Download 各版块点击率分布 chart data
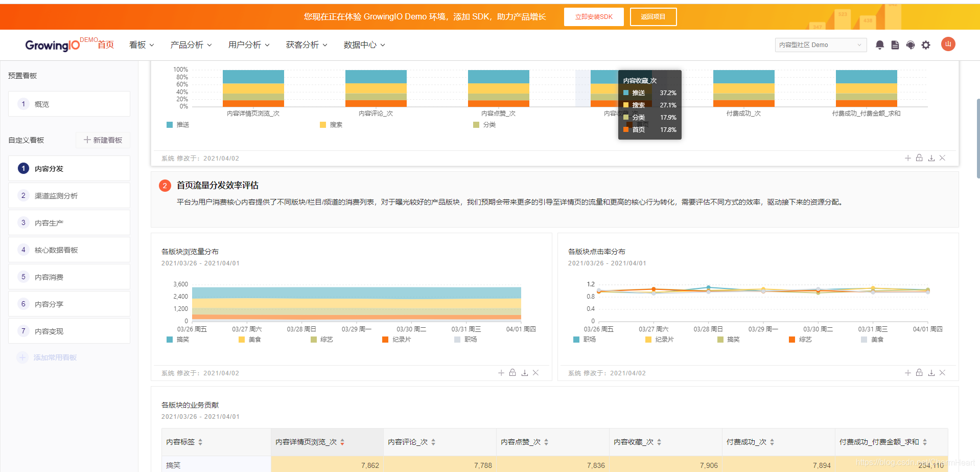This screenshot has width=980, height=472. tap(931, 373)
